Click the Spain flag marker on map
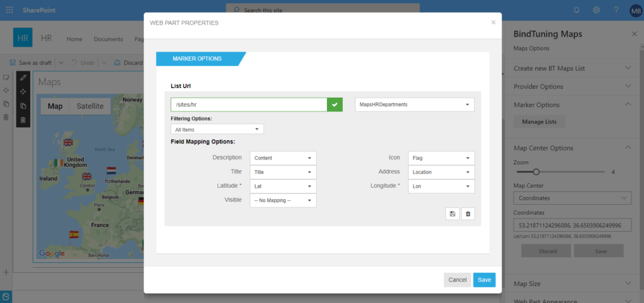Viewport: 644px width, 303px height. tap(74, 235)
